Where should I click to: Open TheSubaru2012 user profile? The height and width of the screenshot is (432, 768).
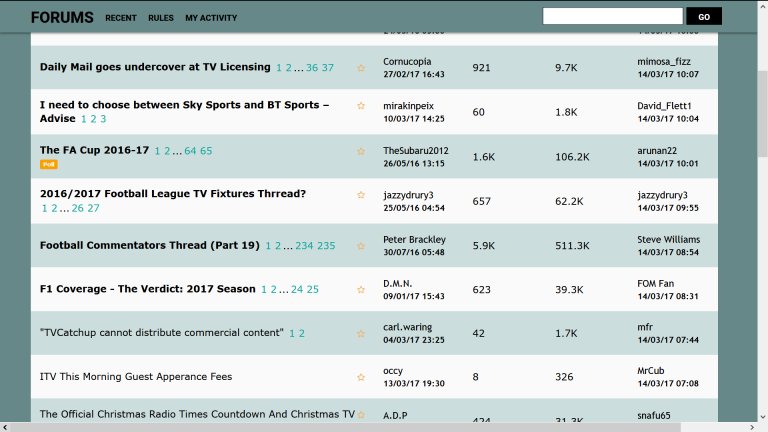[415, 151]
